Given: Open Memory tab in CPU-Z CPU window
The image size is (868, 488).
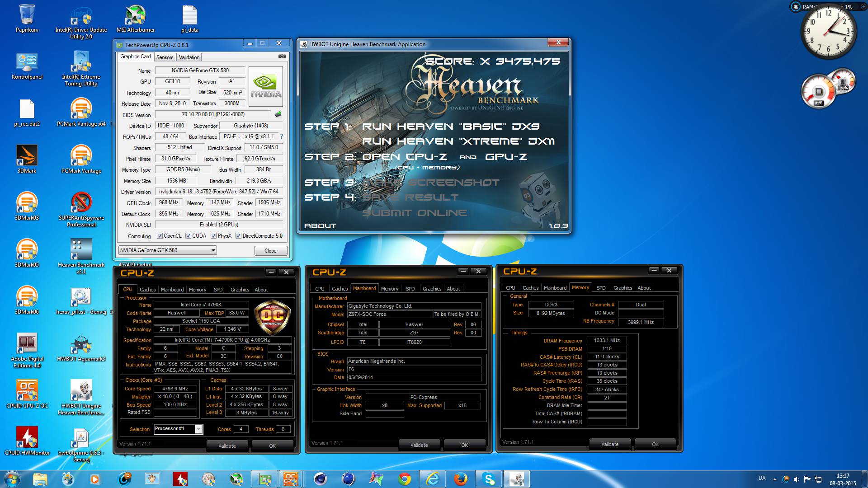Looking at the screenshot, I should [x=198, y=290].
